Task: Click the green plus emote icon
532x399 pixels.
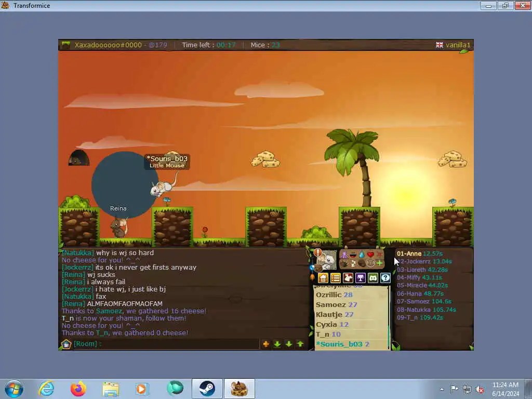Action: tap(379, 263)
